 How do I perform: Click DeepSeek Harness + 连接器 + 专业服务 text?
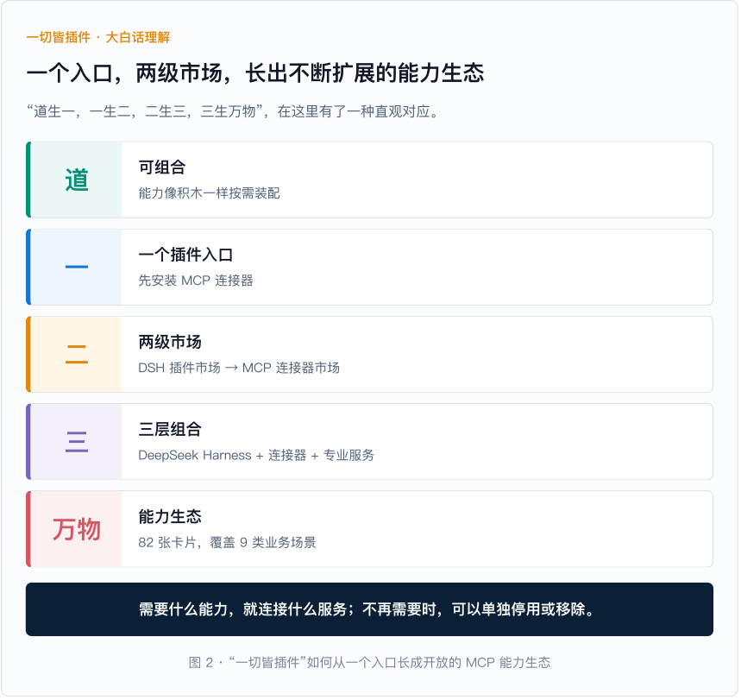256,455
